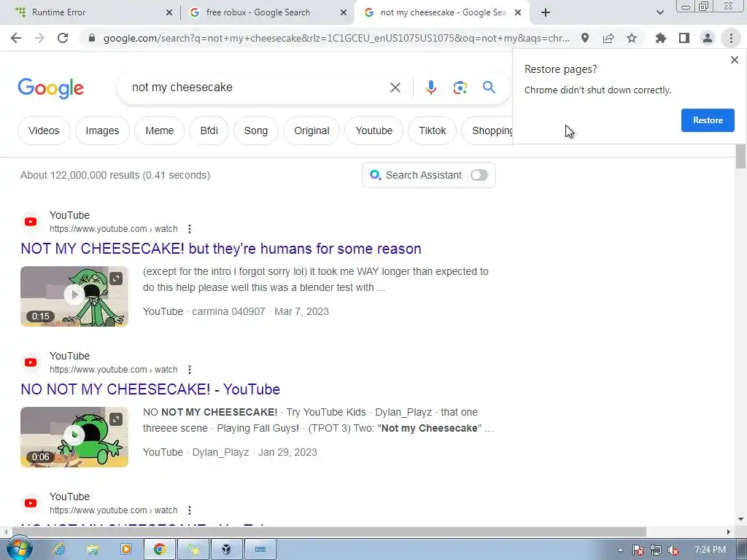Toggle the Search Assistant switch
The height and width of the screenshot is (560, 747).
[479, 175]
